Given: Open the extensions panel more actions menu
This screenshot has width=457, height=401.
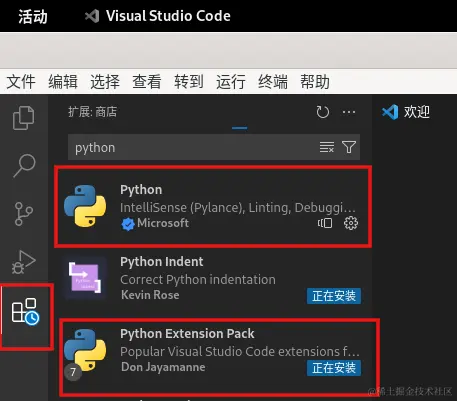Looking at the screenshot, I should 349,112.
